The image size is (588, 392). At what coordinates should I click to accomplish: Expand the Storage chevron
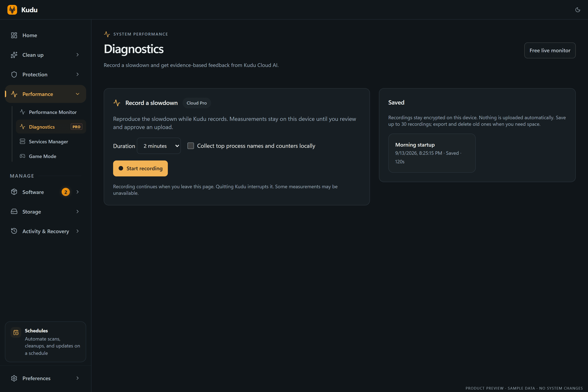78,212
